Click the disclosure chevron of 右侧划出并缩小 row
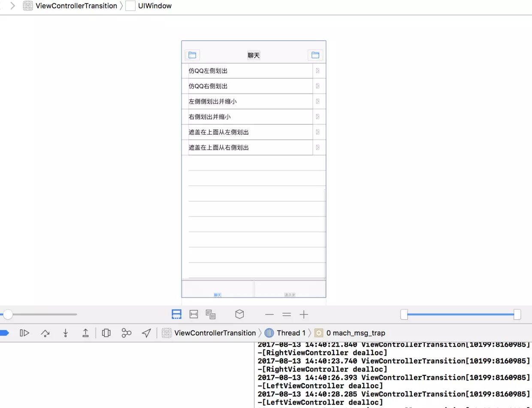Image resolution: width=532 pixels, height=408 pixels. click(317, 117)
